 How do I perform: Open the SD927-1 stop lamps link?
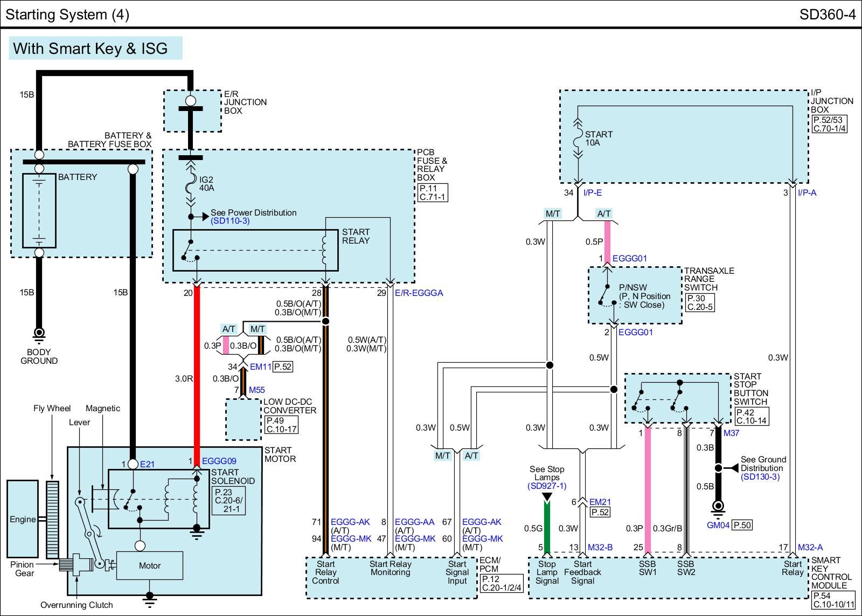click(547, 486)
